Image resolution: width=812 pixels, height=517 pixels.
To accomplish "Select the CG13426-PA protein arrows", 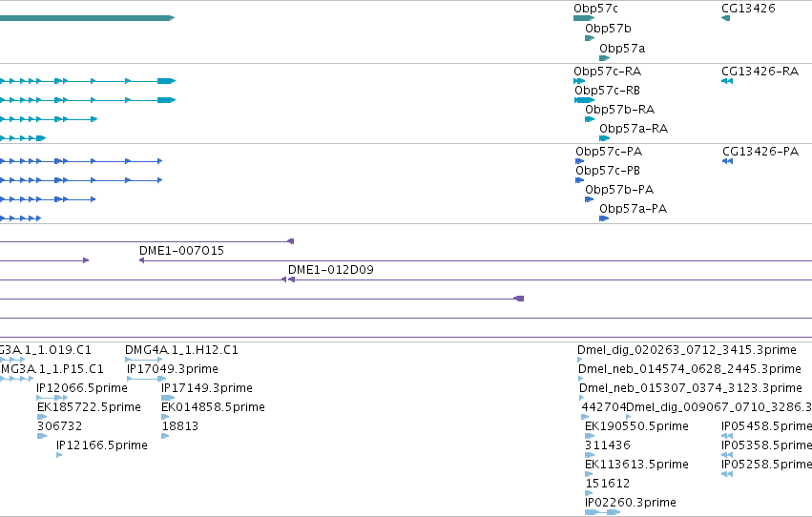I will tap(728, 161).
